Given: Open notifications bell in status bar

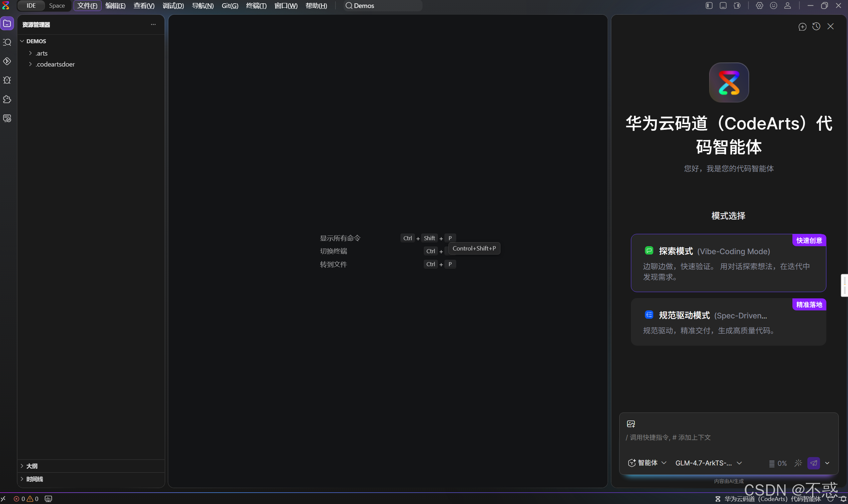Looking at the screenshot, I should point(843,499).
